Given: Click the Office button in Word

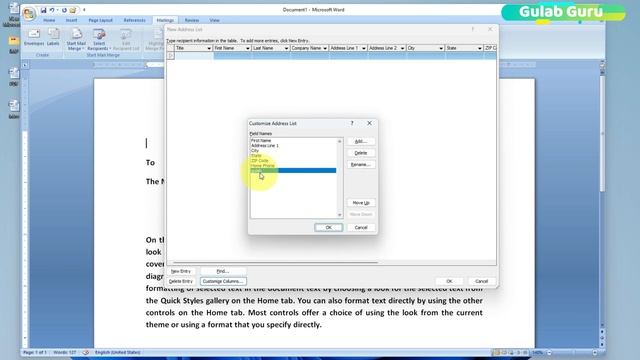Looking at the screenshot, I should tap(29, 13).
